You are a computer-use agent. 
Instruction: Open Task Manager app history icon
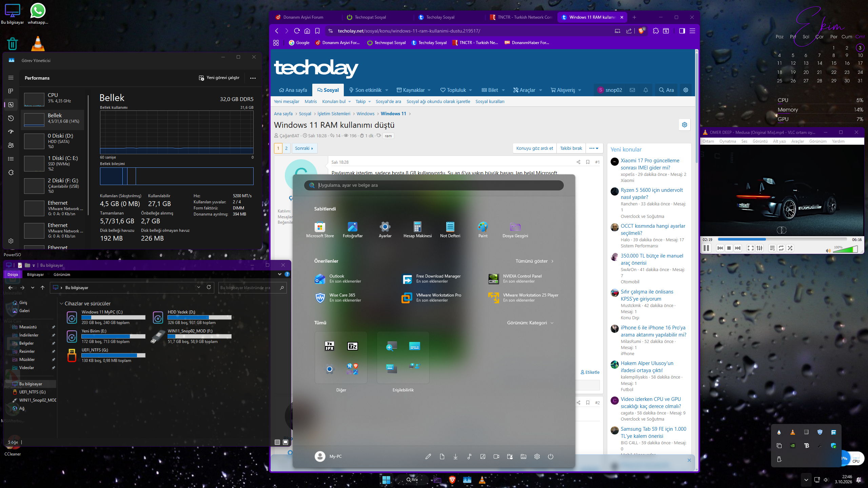pyautogui.click(x=11, y=118)
